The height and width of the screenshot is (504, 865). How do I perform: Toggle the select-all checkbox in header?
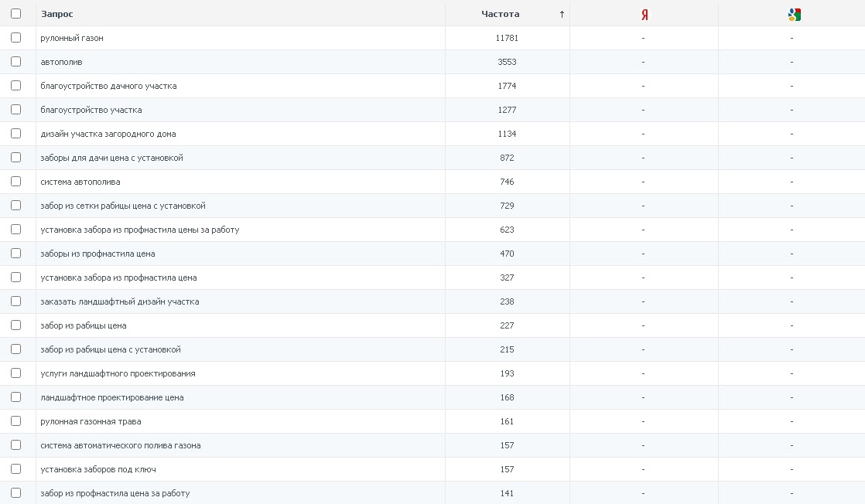[x=16, y=13]
